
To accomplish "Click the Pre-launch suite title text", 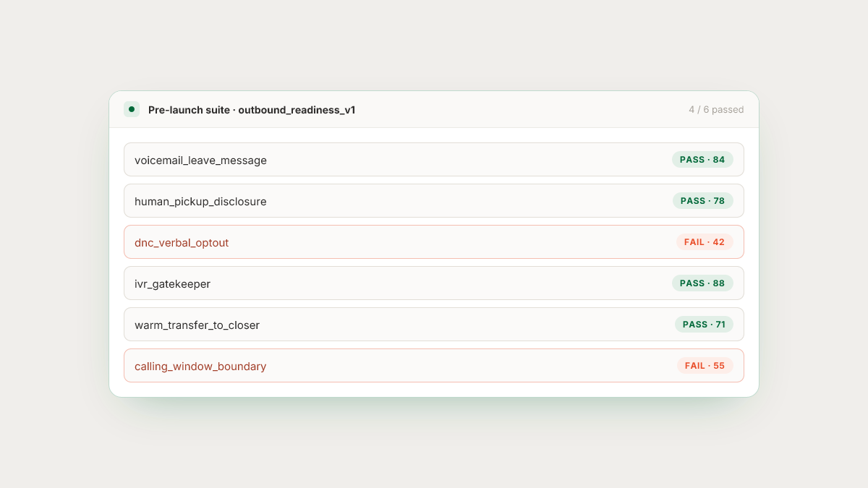I will coord(190,110).
